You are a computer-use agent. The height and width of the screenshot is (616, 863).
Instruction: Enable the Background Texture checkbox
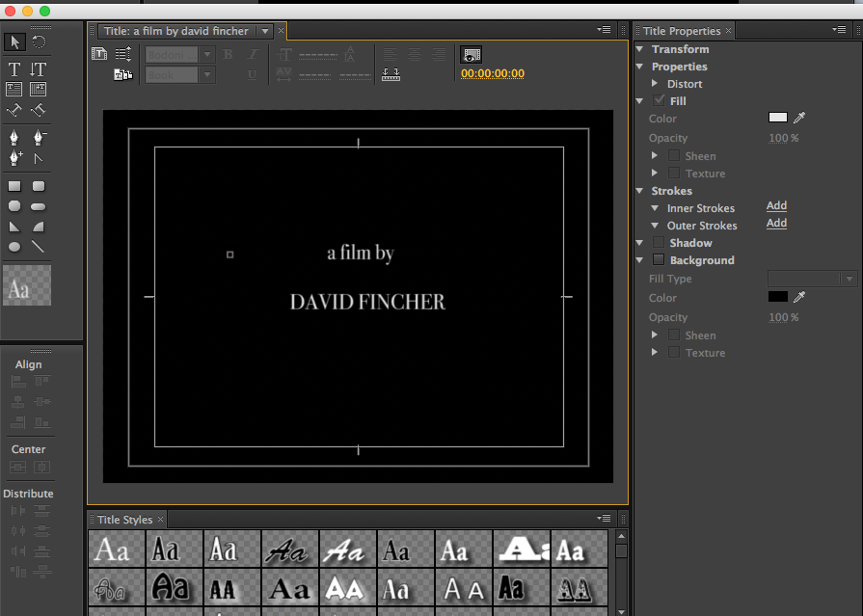tap(674, 352)
